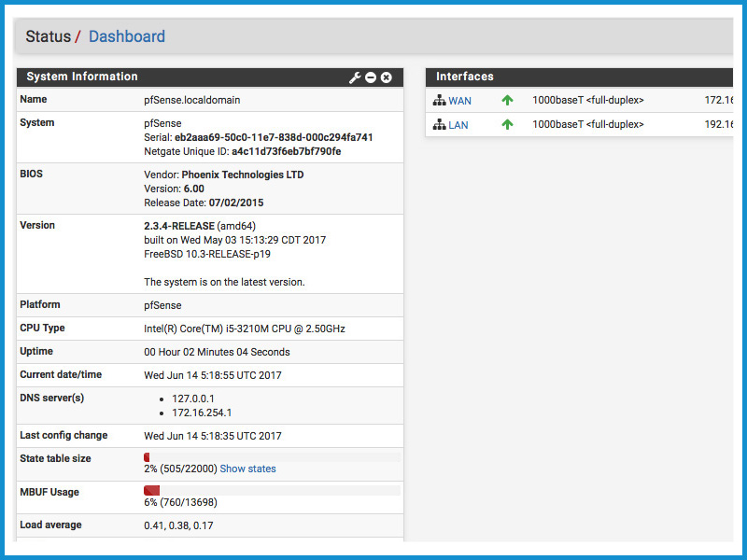
Task: Click the Name row label
Action: pyautogui.click(x=34, y=99)
